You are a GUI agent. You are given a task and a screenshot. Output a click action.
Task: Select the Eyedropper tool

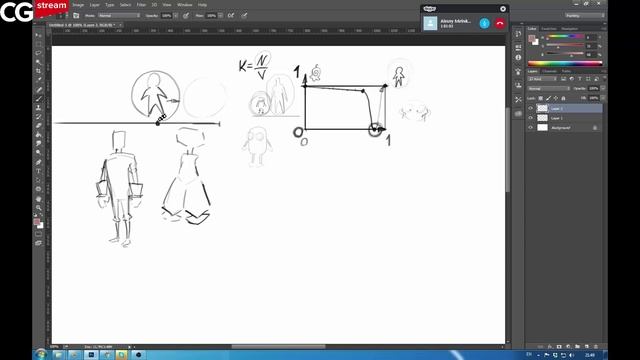38,80
